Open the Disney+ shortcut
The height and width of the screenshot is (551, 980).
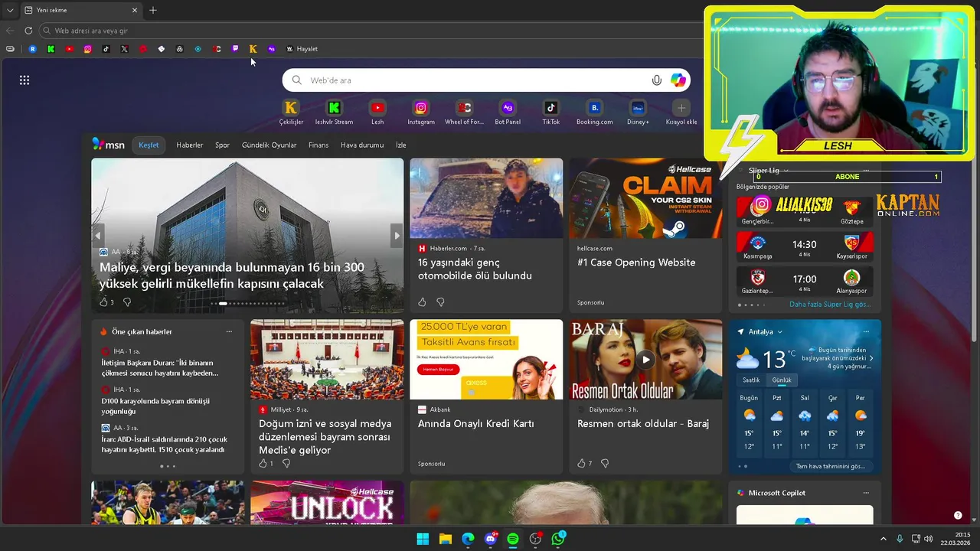tap(638, 112)
